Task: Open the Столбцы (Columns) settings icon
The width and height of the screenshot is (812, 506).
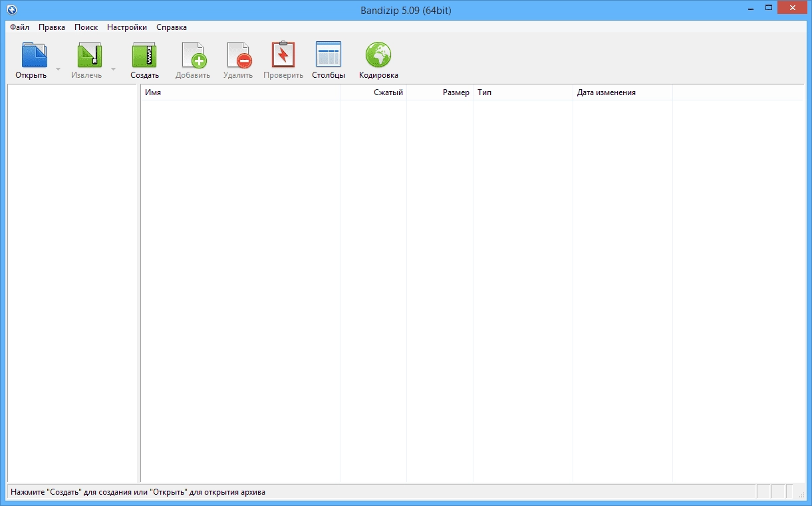Action: pos(329,55)
